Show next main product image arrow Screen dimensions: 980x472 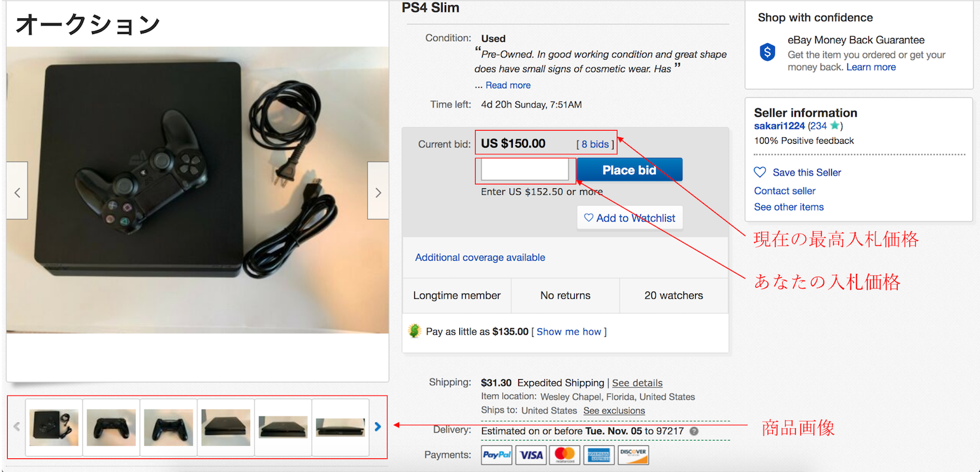[x=378, y=191]
